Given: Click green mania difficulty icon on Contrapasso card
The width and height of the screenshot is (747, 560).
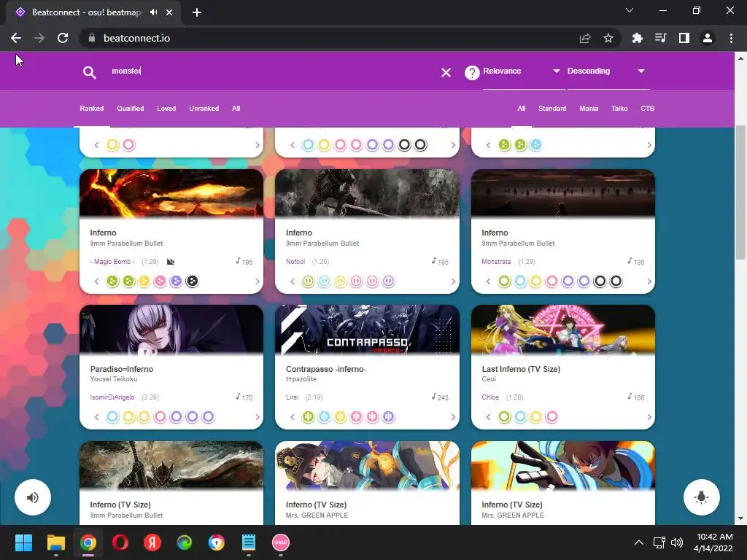Looking at the screenshot, I should point(309,417).
